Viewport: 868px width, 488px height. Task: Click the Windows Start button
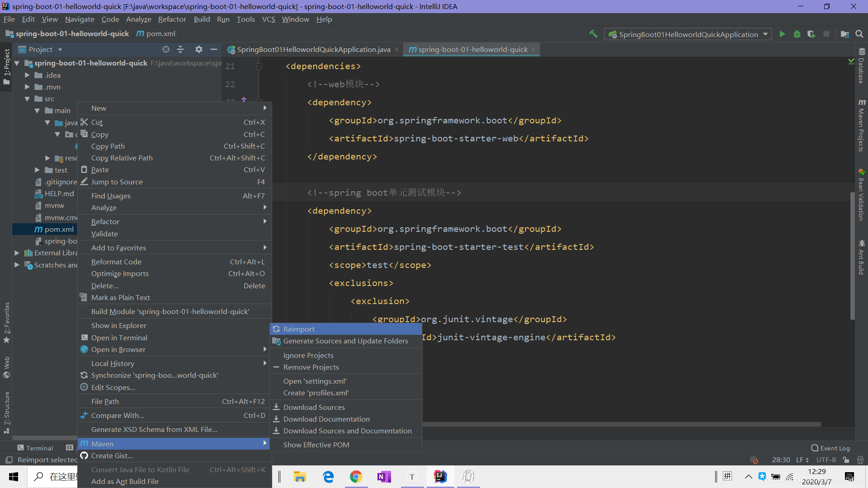pyautogui.click(x=14, y=477)
